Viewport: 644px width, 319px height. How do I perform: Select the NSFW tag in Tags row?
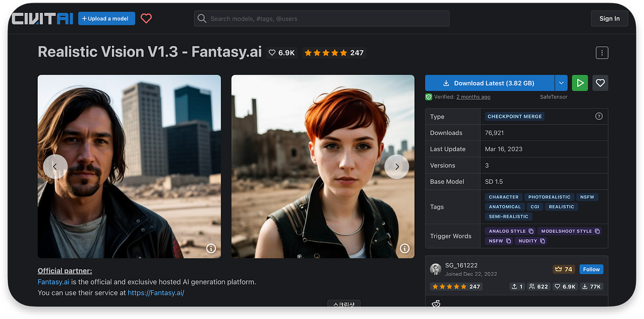tap(587, 197)
